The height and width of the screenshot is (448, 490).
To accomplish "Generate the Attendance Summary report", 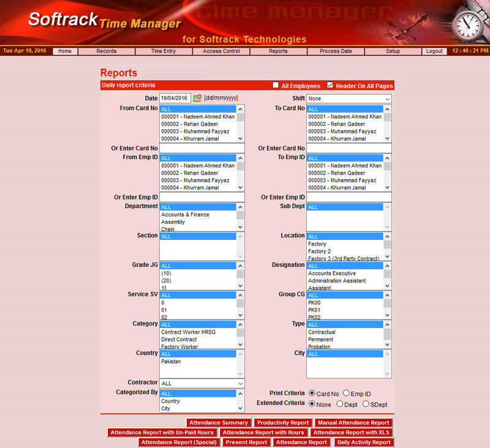I will tap(219, 423).
